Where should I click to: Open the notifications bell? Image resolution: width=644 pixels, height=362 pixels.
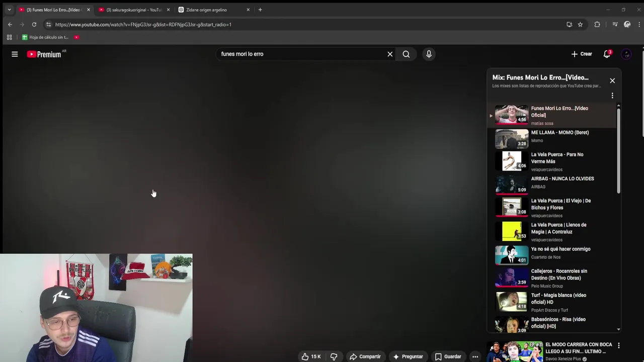coord(607,54)
